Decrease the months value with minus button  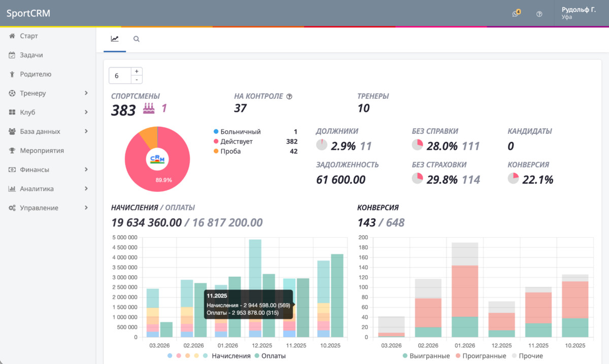pyautogui.click(x=137, y=80)
